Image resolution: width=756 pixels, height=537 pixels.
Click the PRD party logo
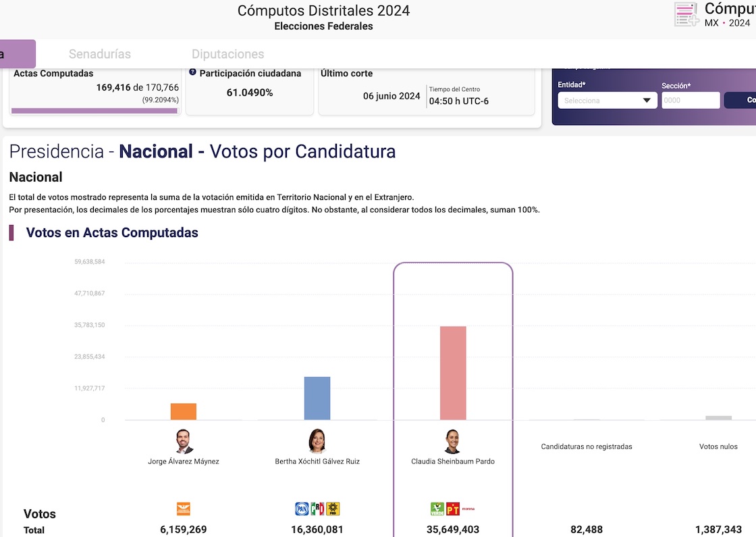333,509
